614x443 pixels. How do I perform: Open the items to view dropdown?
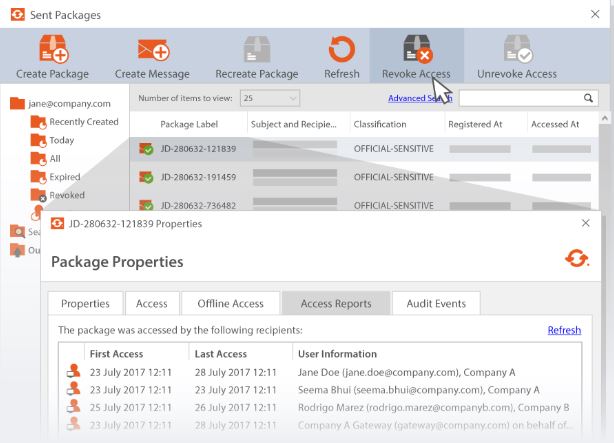[270, 98]
